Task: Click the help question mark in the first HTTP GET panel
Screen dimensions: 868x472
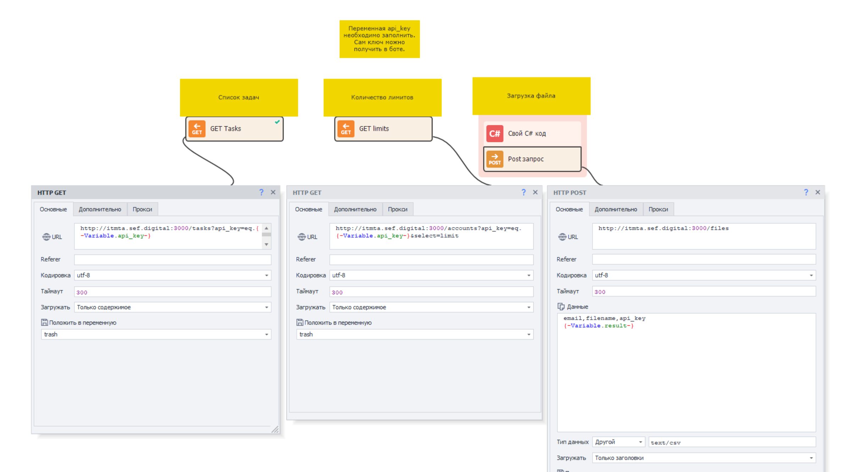Action: (261, 192)
